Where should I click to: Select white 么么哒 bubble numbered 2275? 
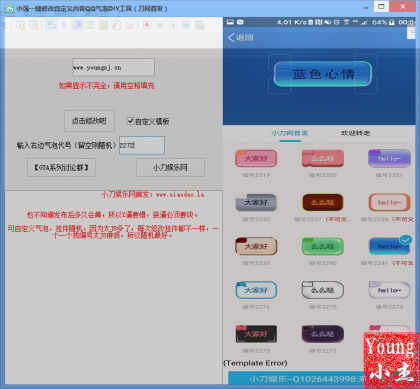tap(323, 290)
